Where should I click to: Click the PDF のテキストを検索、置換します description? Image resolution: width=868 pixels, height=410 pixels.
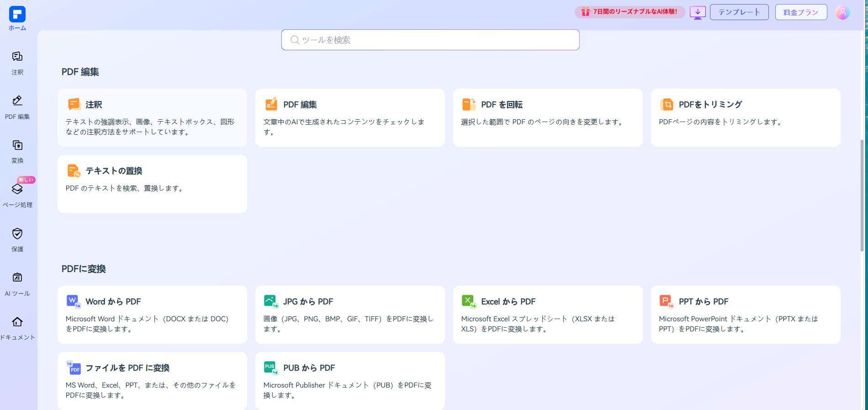[125, 188]
